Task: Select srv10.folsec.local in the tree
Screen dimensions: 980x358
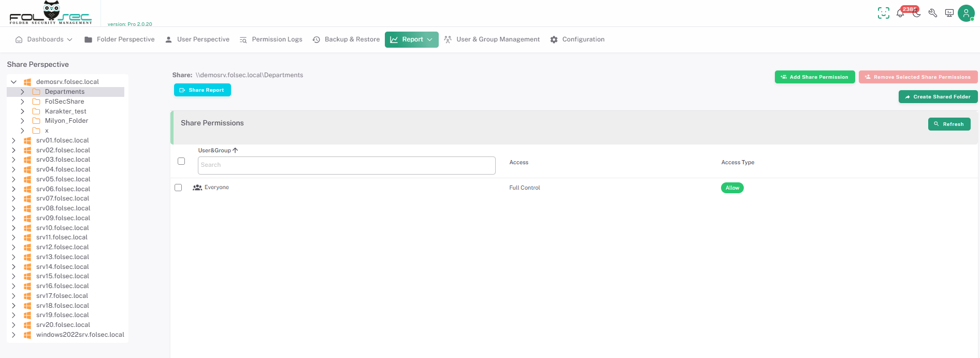Action: click(63, 228)
